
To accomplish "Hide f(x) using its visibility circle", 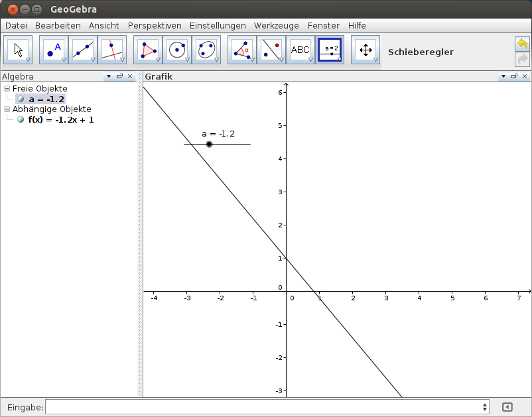I will point(20,120).
